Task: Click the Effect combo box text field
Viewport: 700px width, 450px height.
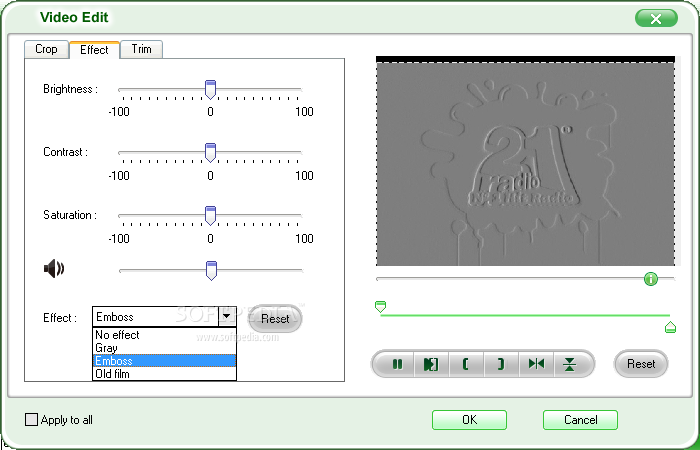Action: point(156,317)
